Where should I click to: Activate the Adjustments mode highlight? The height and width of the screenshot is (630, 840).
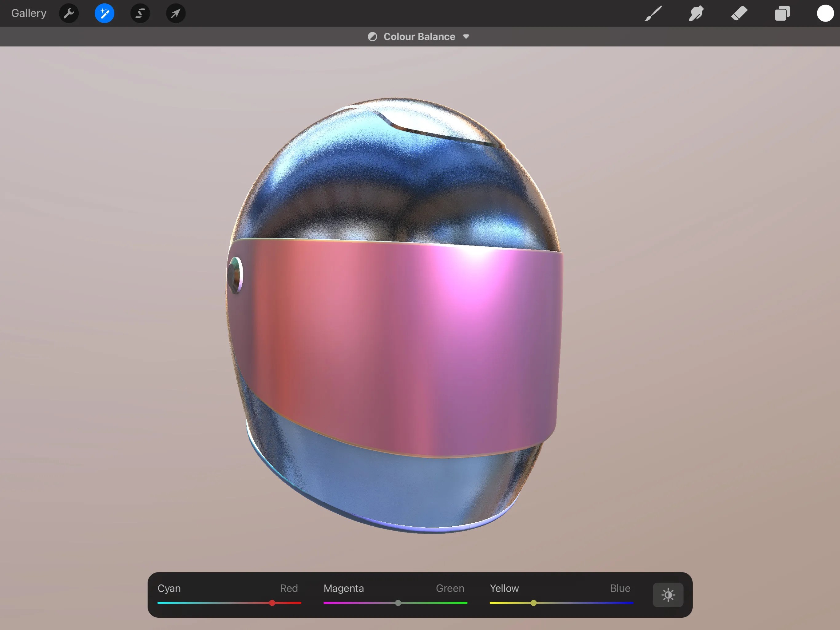click(104, 13)
